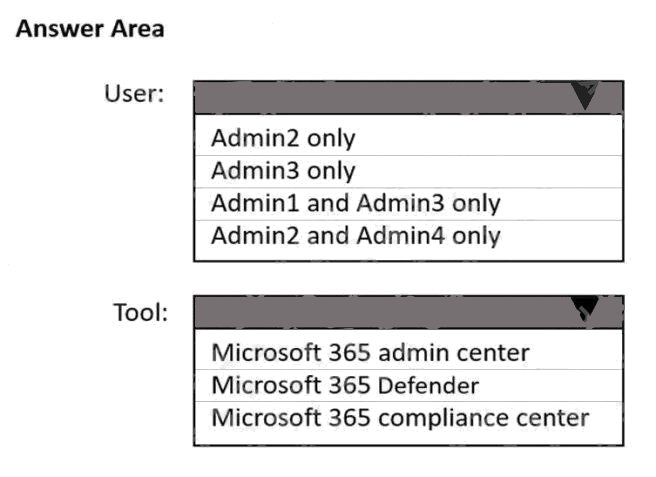Click the word 'Defender' in Tool options
Screen dimensions: 656x477
429,385
